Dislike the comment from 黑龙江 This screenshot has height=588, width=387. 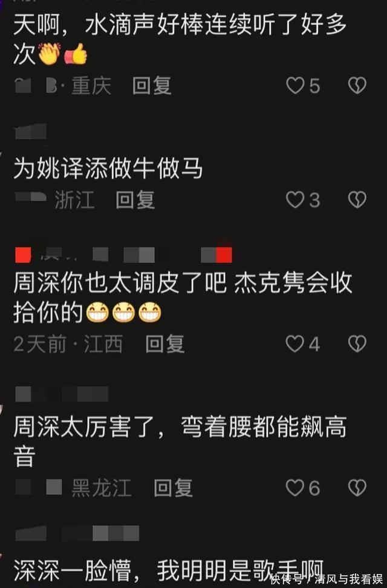pyautogui.click(x=357, y=488)
